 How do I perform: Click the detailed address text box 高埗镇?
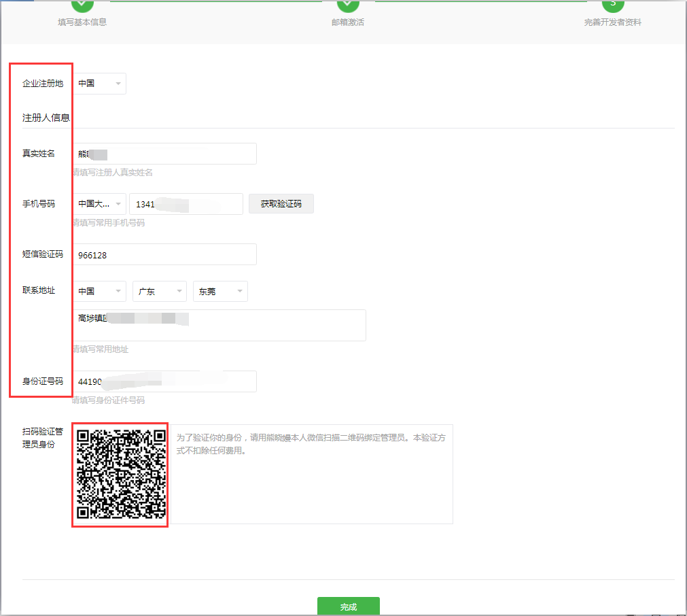click(x=219, y=325)
